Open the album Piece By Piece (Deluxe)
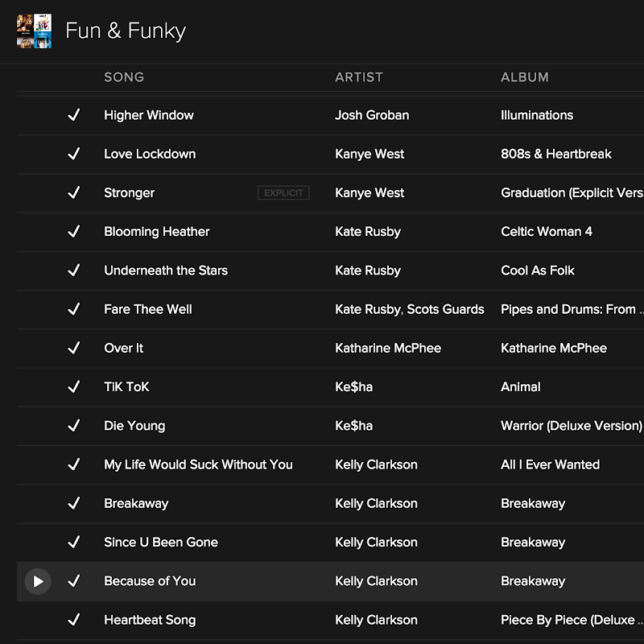Viewport: 644px width, 644px height. [x=572, y=619]
